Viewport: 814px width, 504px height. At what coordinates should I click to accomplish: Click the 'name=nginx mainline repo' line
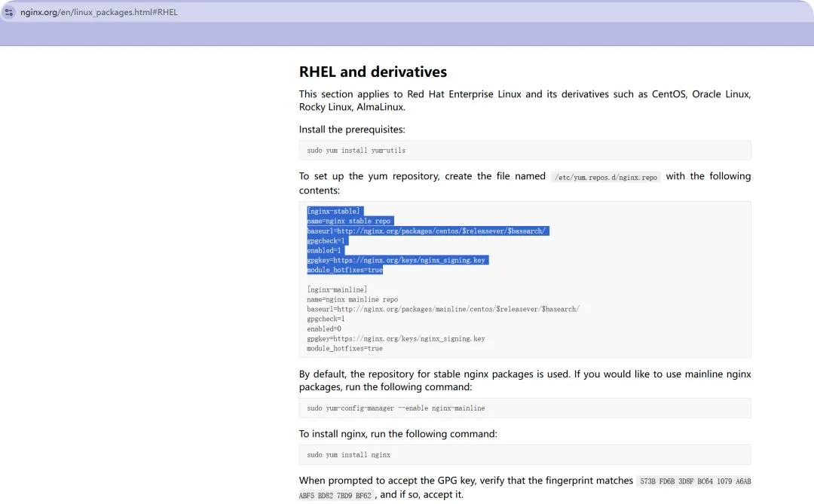pyautogui.click(x=353, y=300)
